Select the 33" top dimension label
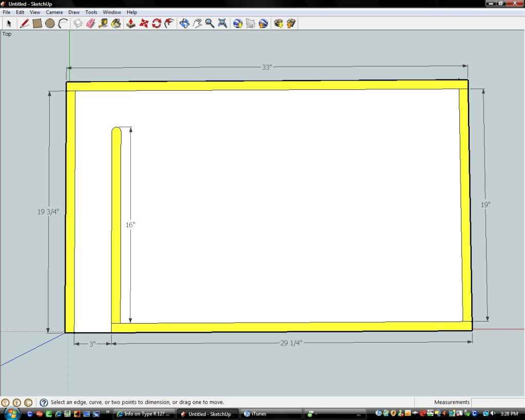The height and width of the screenshot is (420, 525). (267, 67)
